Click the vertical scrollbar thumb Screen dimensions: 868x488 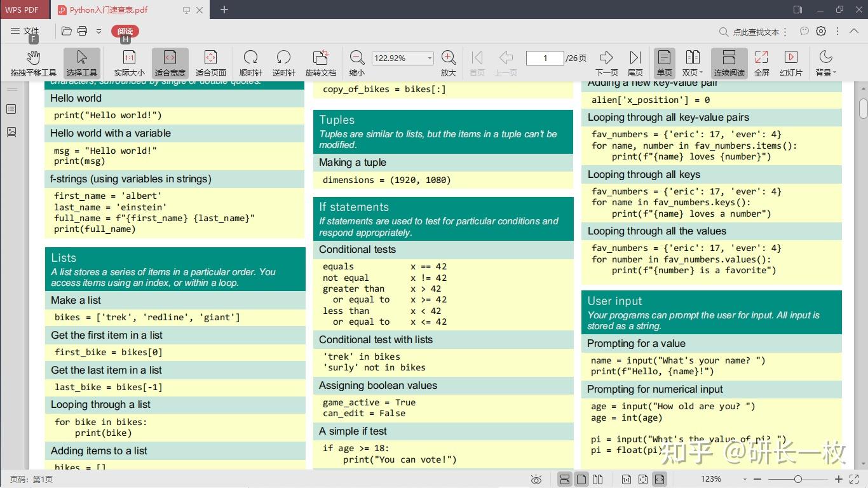click(x=863, y=109)
